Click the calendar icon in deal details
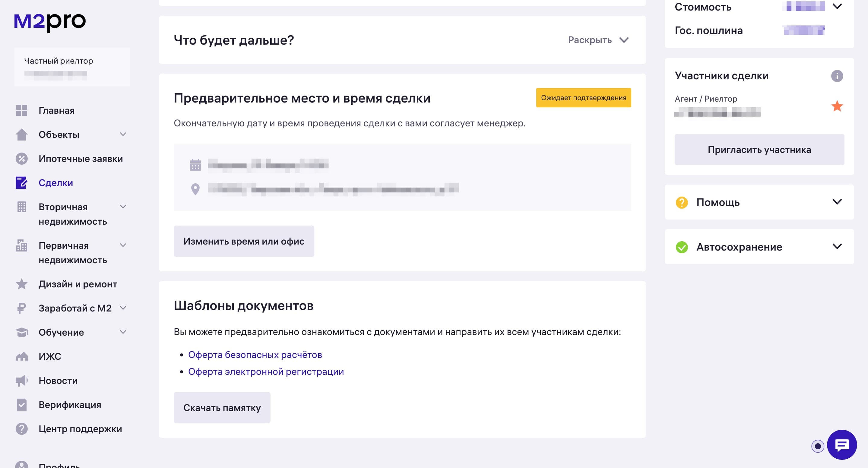Viewport: 868px width, 468px height. [195, 165]
